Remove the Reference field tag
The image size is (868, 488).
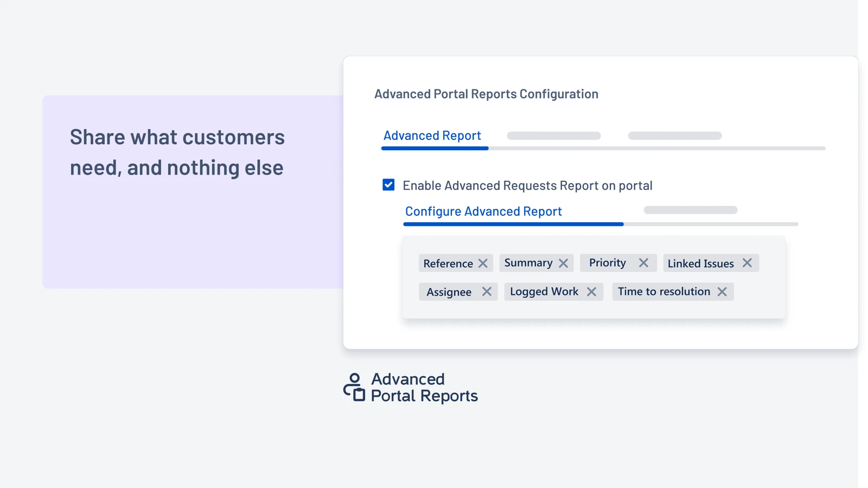[x=483, y=264]
